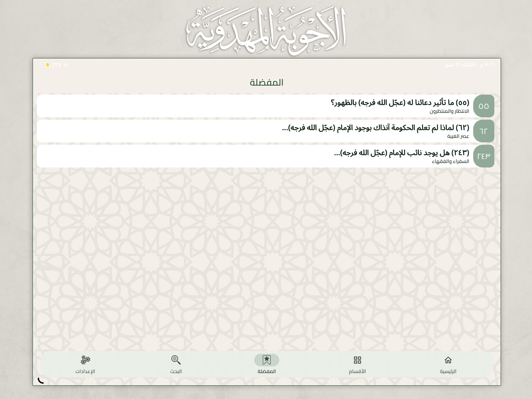Click the Wi-Fi icon in status bar

[66, 65]
